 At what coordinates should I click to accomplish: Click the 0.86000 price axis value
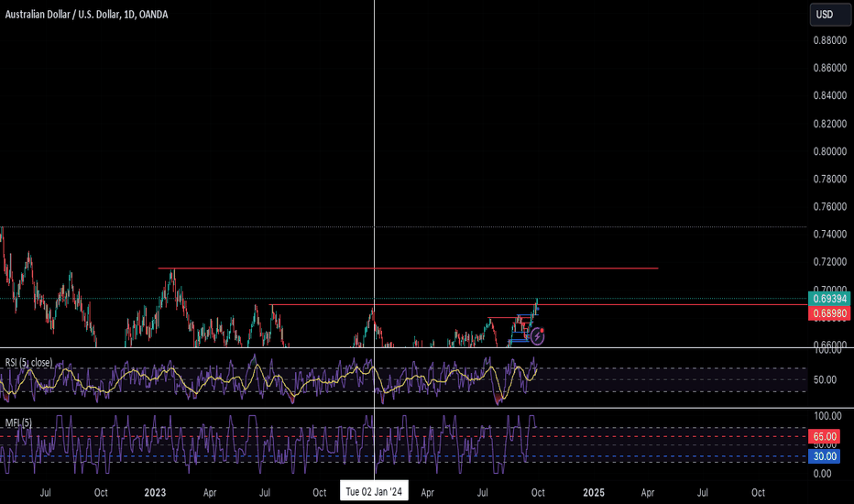click(830, 68)
